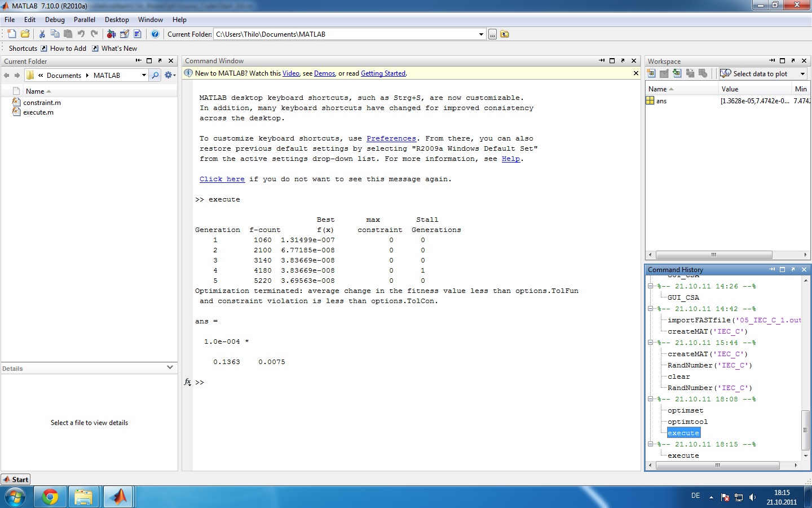Open the GUIDE tool icon
The height and width of the screenshot is (508, 812).
124,34
